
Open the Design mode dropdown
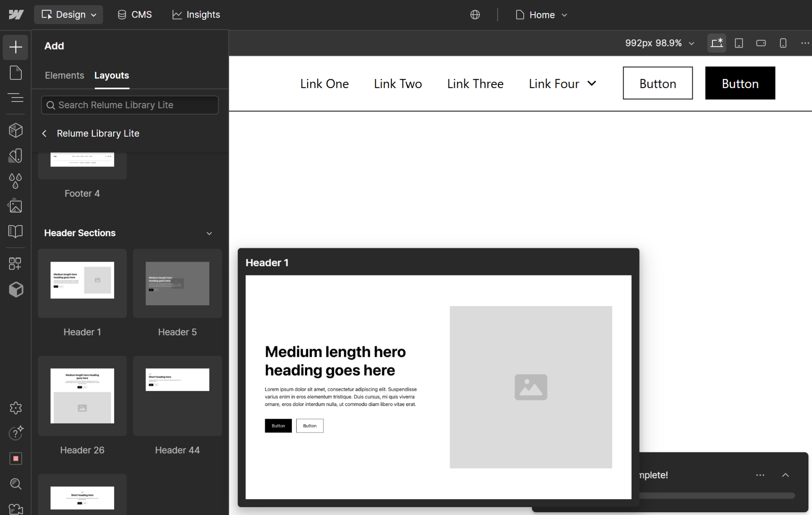69,15
